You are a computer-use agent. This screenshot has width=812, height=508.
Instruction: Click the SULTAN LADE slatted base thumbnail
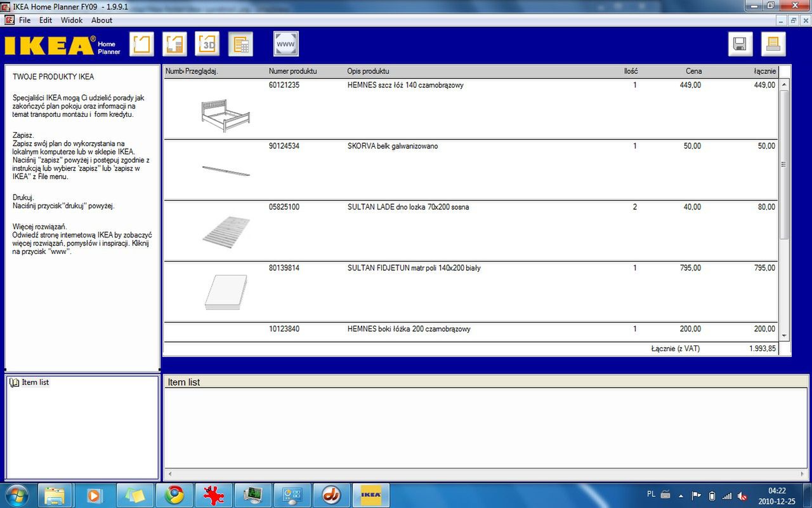tap(226, 232)
